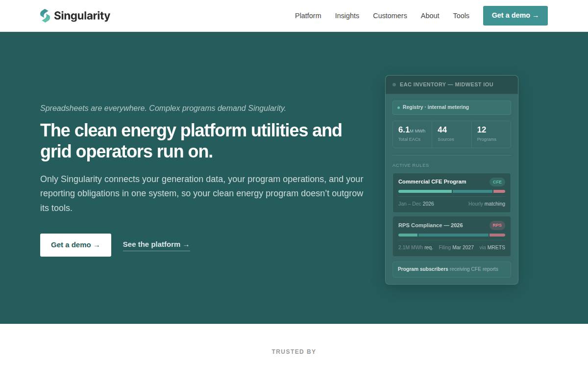
Task: Open the About menu item
Action: (430, 16)
